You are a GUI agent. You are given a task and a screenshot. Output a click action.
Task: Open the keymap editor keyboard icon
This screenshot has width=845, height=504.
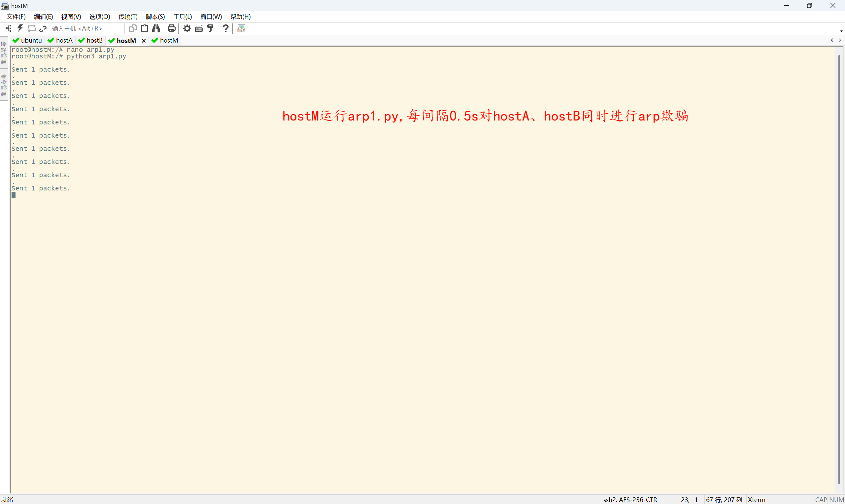[199, 28]
